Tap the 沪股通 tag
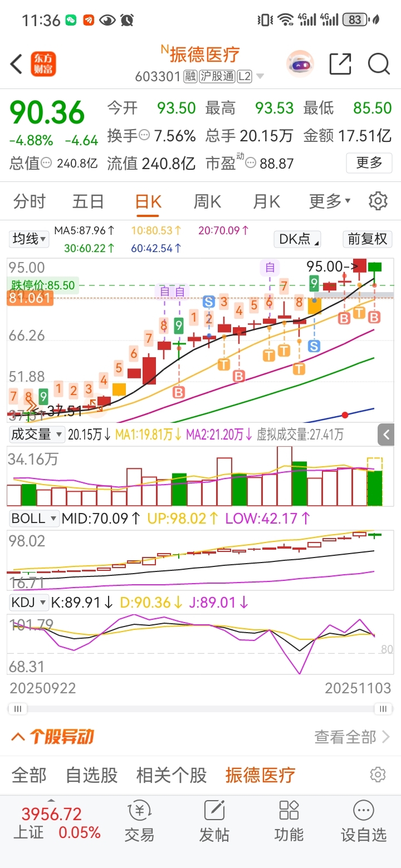 pyautogui.click(x=217, y=77)
